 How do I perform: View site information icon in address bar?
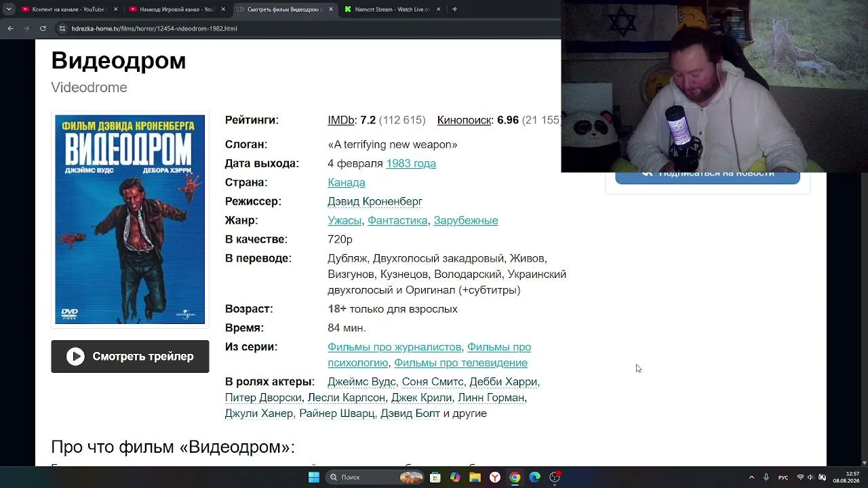coord(62,28)
